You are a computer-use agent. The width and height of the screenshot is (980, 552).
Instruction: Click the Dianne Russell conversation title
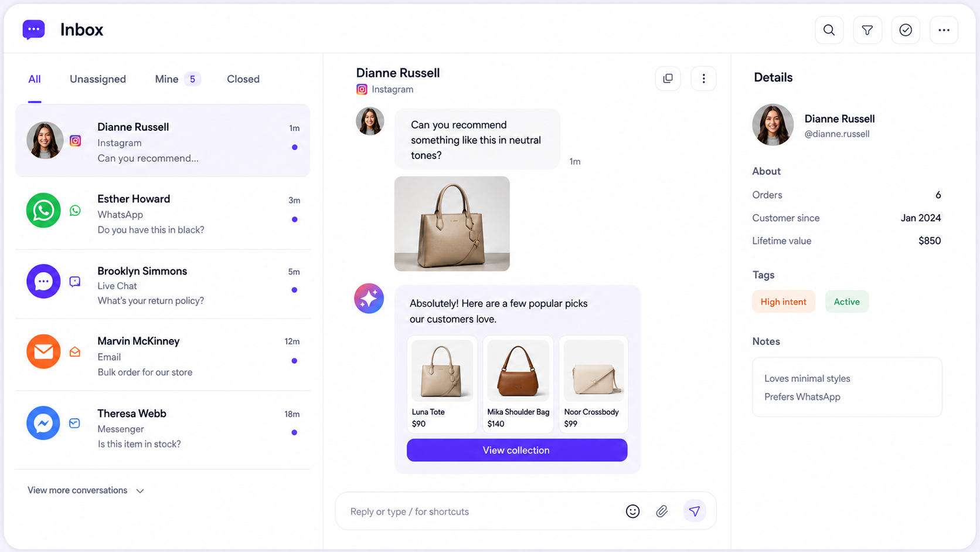[398, 73]
